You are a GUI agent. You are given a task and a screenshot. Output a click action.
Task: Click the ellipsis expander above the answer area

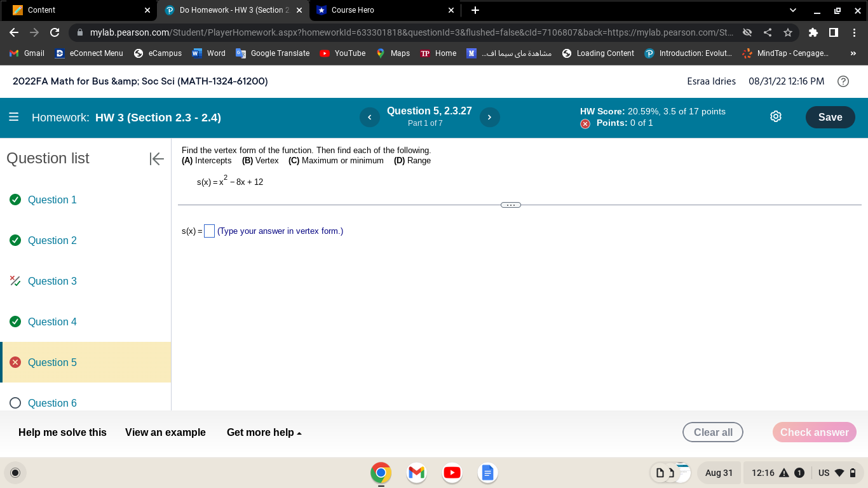coord(510,205)
